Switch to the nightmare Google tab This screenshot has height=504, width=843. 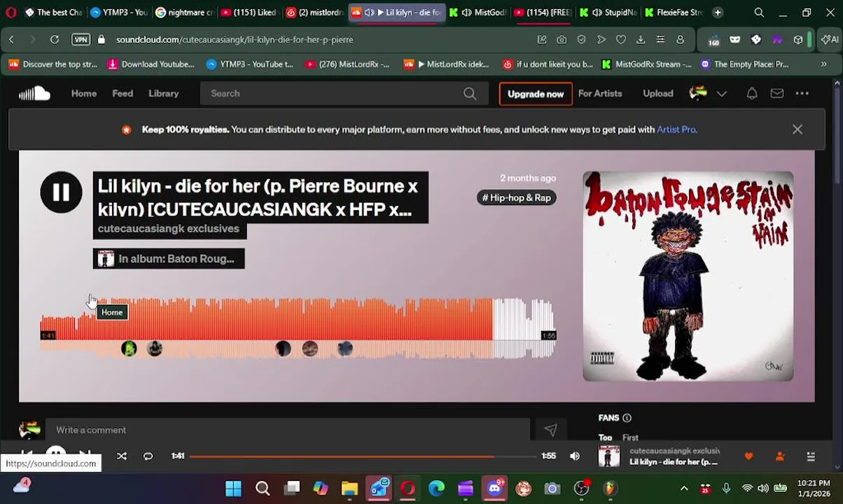[x=184, y=12]
